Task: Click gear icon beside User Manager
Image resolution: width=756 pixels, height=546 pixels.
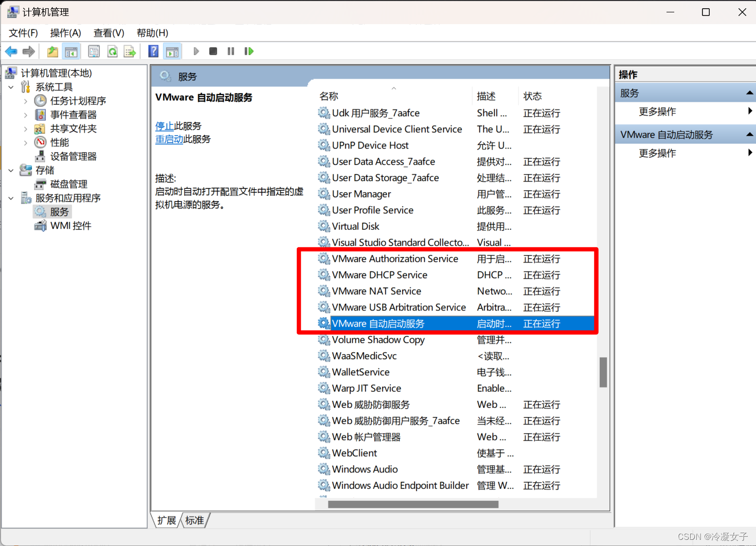Action: tap(323, 194)
